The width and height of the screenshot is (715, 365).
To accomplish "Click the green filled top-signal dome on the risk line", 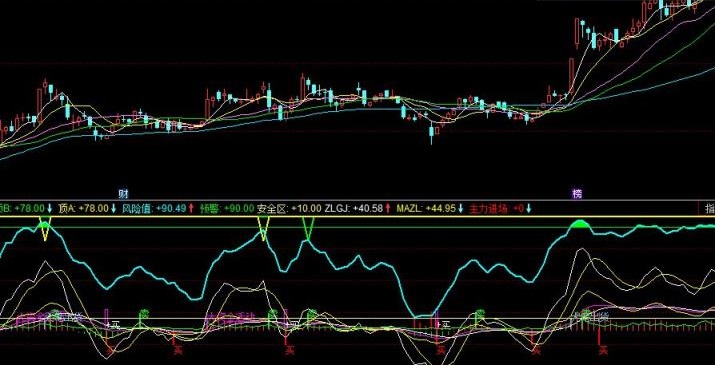I will (x=579, y=224).
